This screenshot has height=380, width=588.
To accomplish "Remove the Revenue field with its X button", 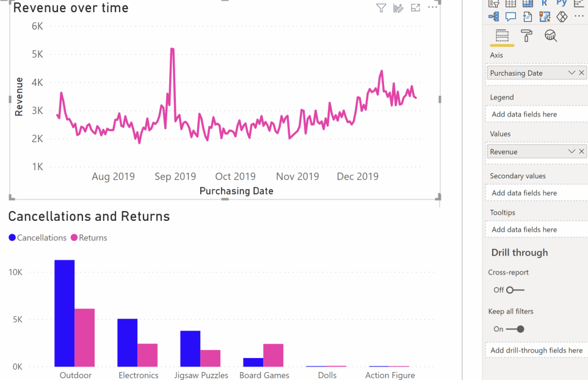I will tap(581, 151).
